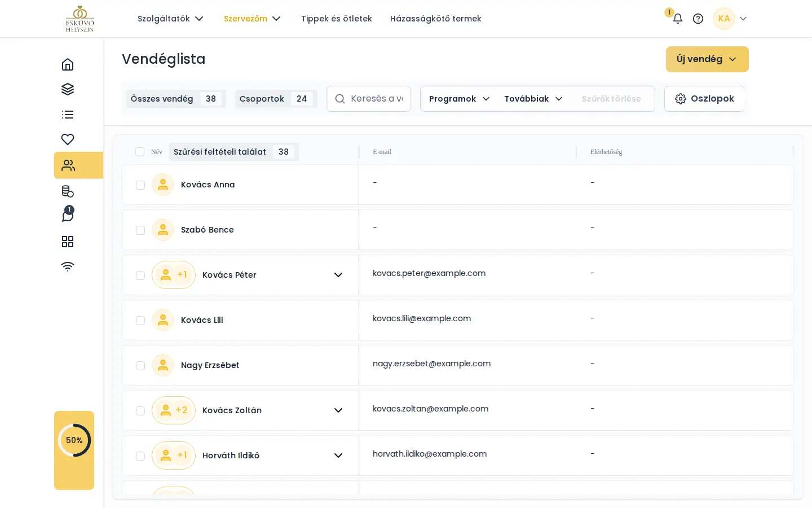Viewport: 812px width, 508px height.
Task: Expand the Horváth Ildikó guest group
Action: pyautogui.click(x=338, y=456)
